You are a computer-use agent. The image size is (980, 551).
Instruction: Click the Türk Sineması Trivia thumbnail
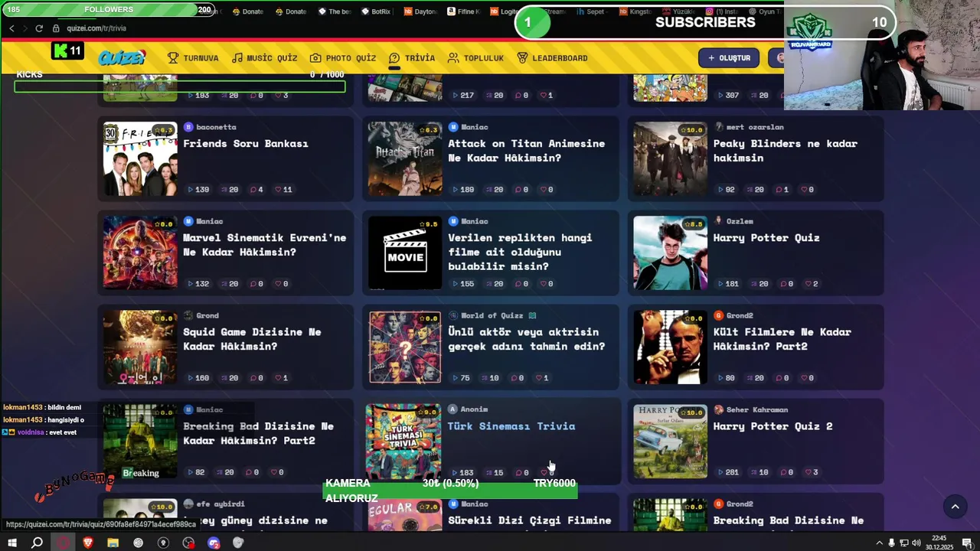403,442
